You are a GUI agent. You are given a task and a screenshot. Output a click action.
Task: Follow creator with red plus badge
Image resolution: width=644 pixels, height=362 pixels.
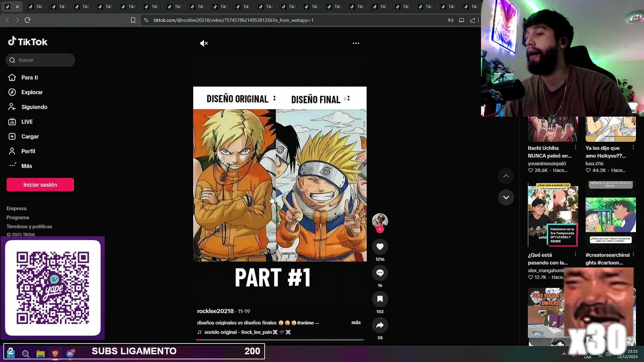pos(380,229)
